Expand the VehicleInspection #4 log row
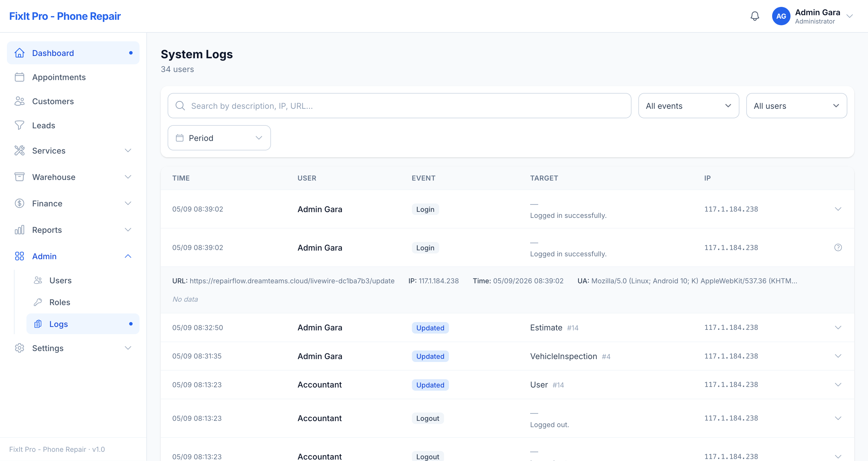The image size is (868, 461). pos(838,356)
